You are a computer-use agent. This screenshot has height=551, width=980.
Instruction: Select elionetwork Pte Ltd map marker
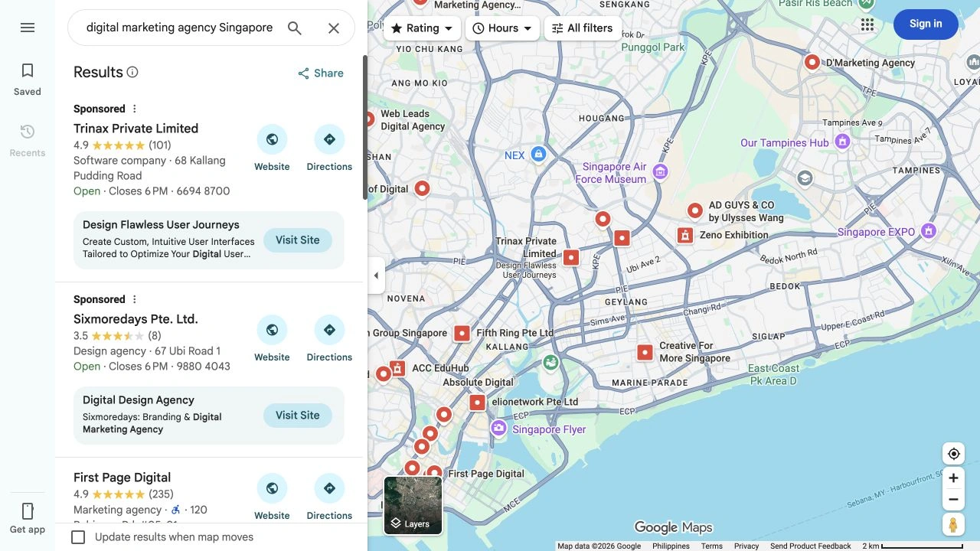coord(477,402)
